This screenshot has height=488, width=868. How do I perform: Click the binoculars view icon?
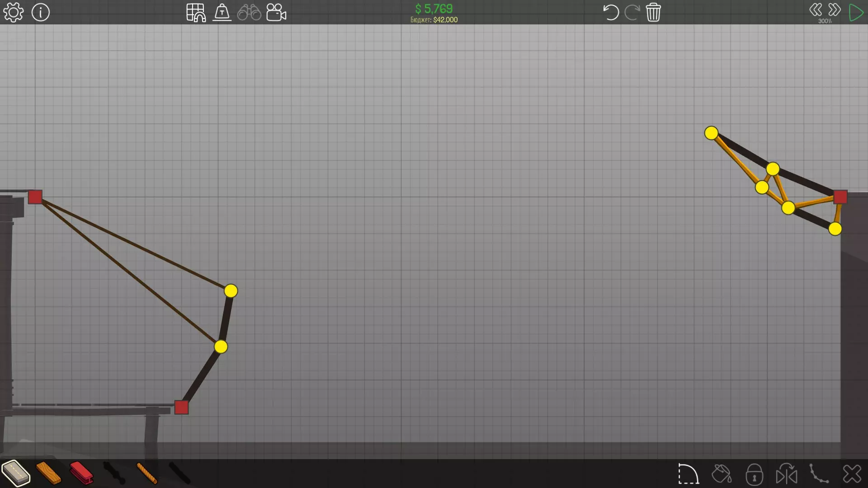click(x=249, y=13)
